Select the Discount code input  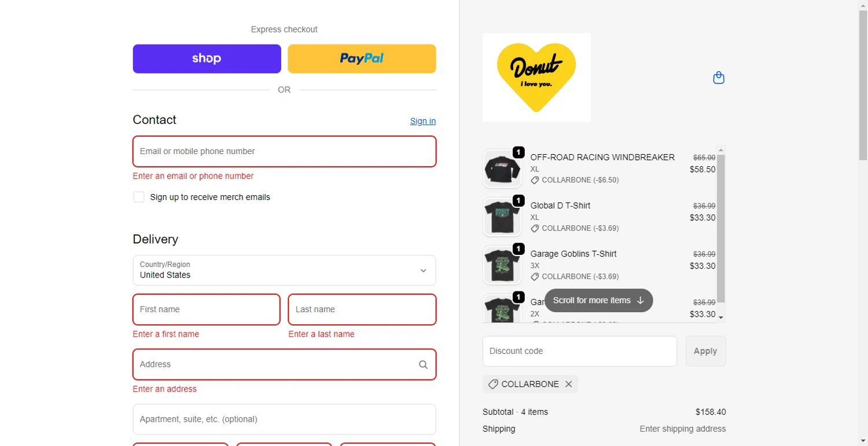tap(579, 351)
